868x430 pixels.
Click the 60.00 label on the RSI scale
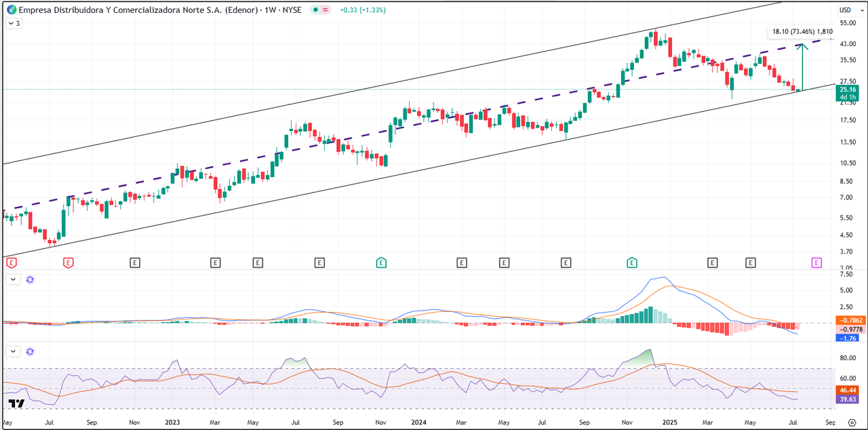(x=848, y=378)
